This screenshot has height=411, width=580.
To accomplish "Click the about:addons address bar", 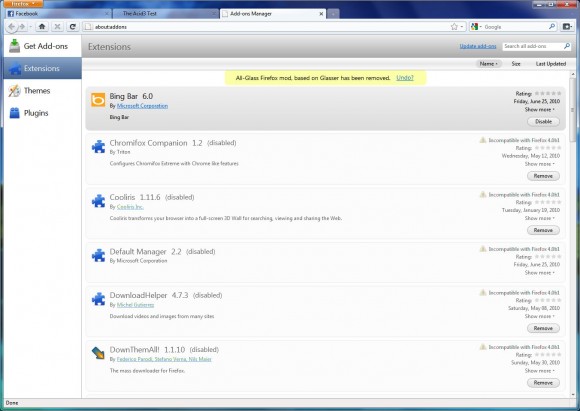I will tap(266, 27).
